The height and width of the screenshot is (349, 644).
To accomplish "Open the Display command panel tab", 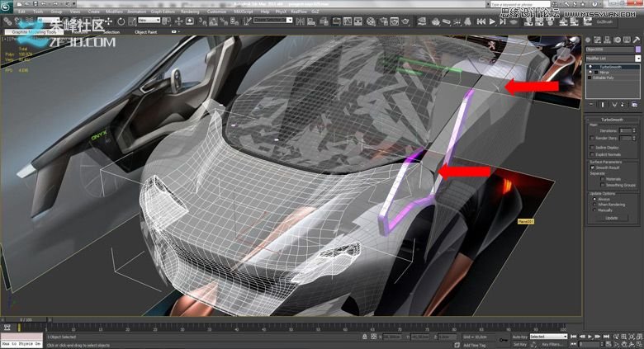I will [x=627, y=40].
